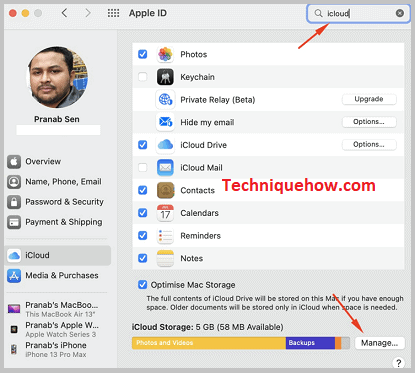Click into the iCloud search field
The width and height of the screenshot is (415, 373).
pos(358,13)
